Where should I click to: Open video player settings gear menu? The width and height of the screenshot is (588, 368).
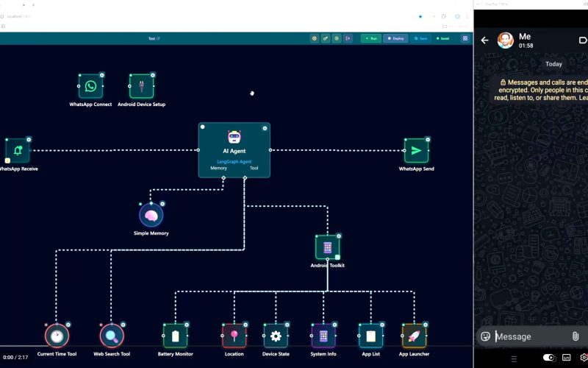point(584,358)
